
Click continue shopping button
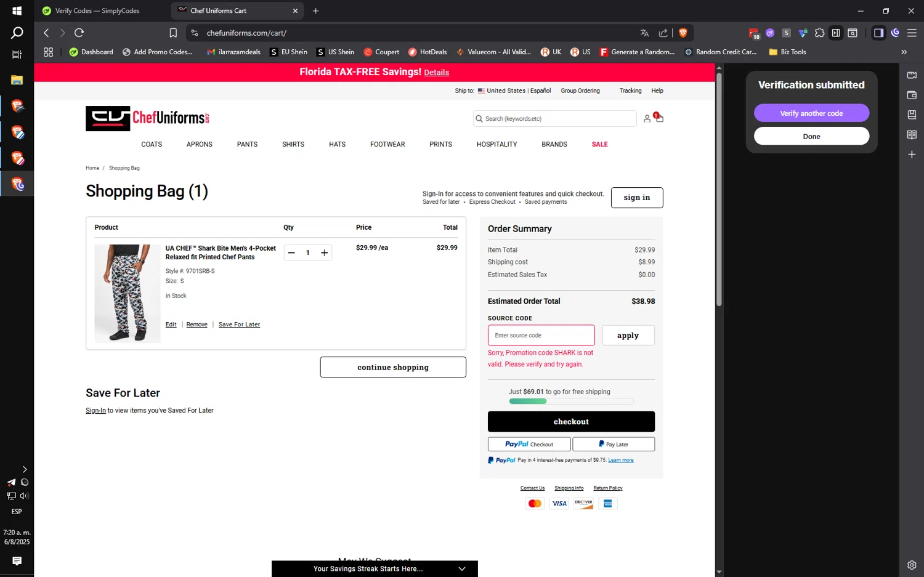pyautogui.click(x=393, y=367)
